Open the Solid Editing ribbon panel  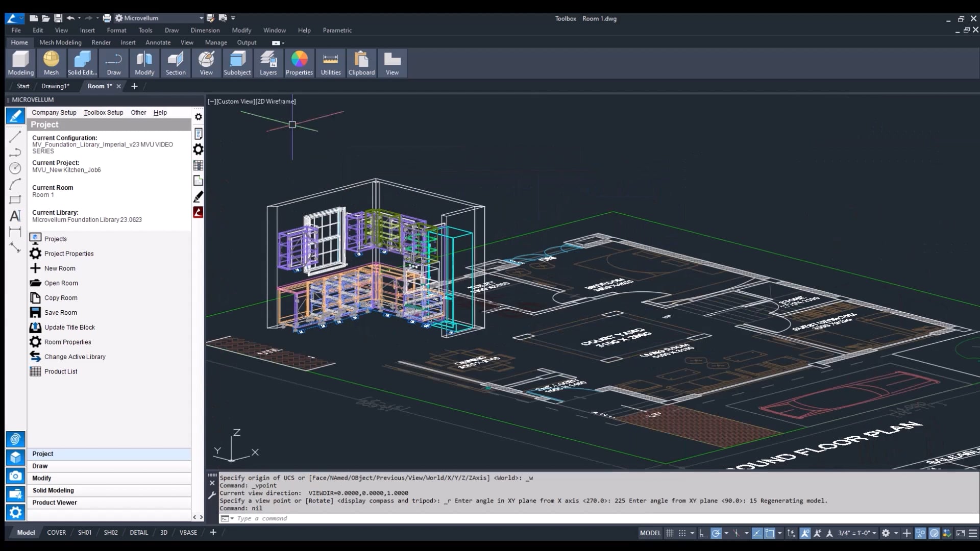(82, 63)
